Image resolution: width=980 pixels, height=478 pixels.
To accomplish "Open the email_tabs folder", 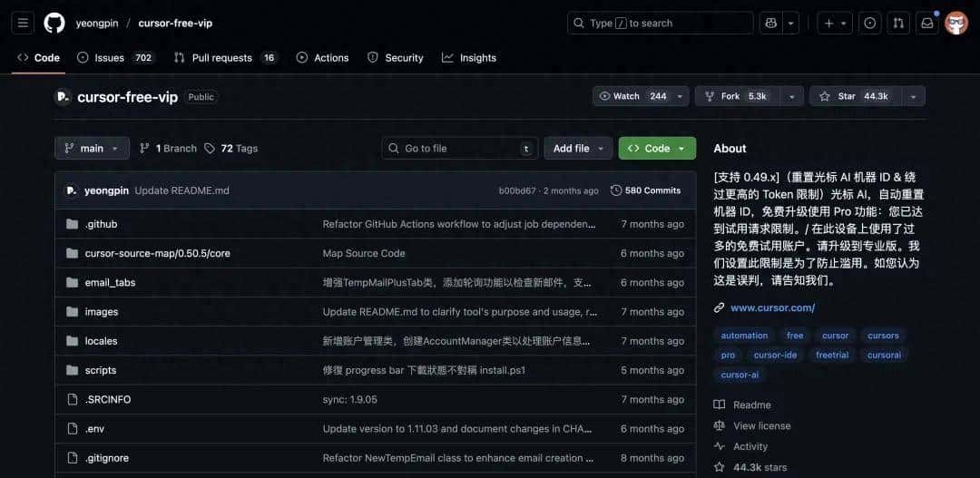I will (x=110, y=282).
